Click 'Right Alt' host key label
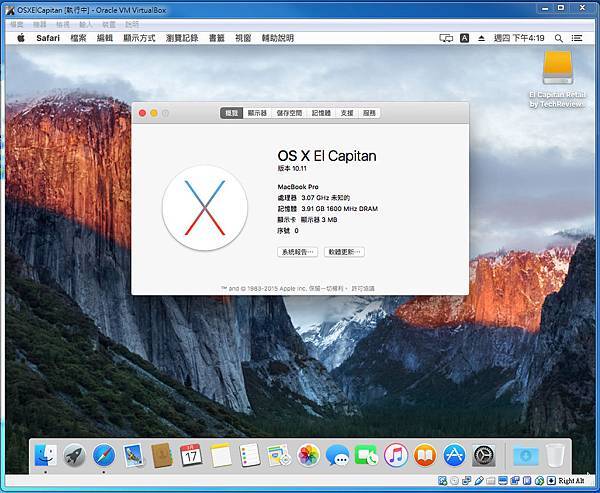 (571, 481)
